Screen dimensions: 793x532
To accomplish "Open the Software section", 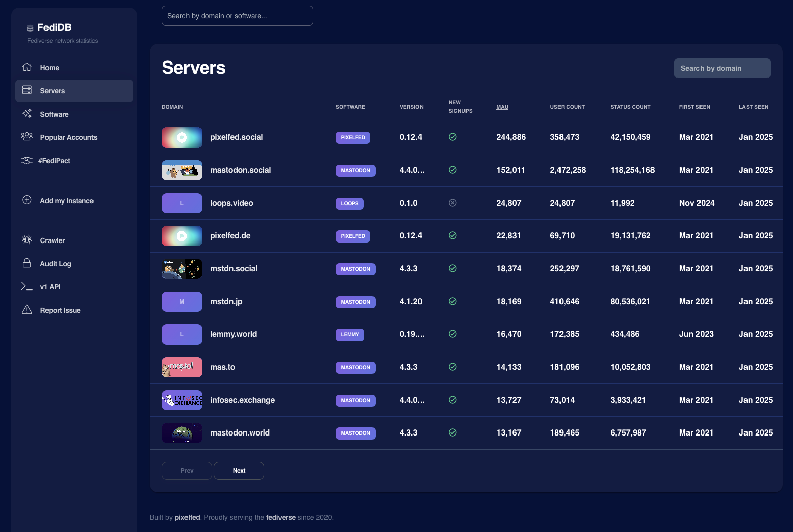I will (x=74, y=114).
